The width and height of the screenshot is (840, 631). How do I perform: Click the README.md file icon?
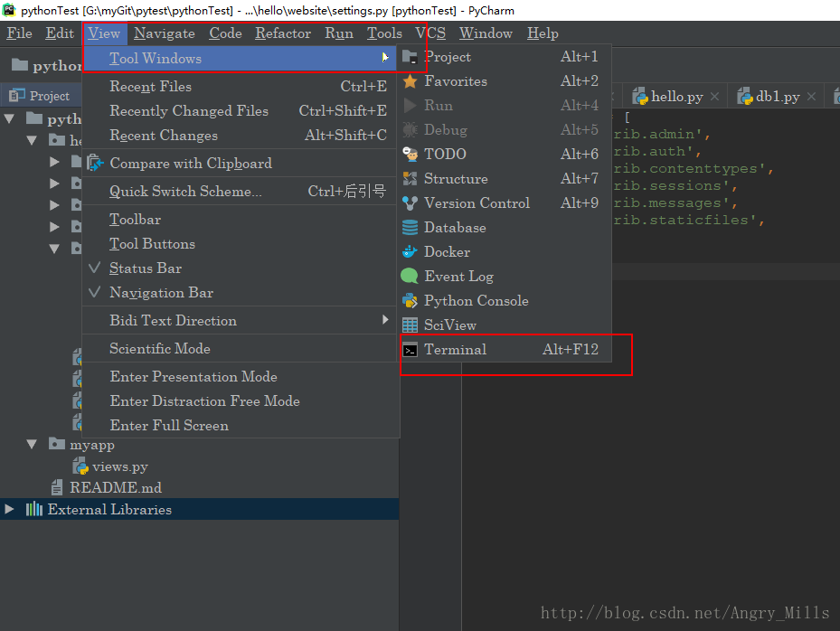(57, 487)
